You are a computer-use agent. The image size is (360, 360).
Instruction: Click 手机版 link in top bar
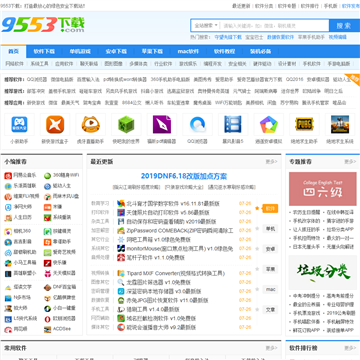tap(331, 6)
